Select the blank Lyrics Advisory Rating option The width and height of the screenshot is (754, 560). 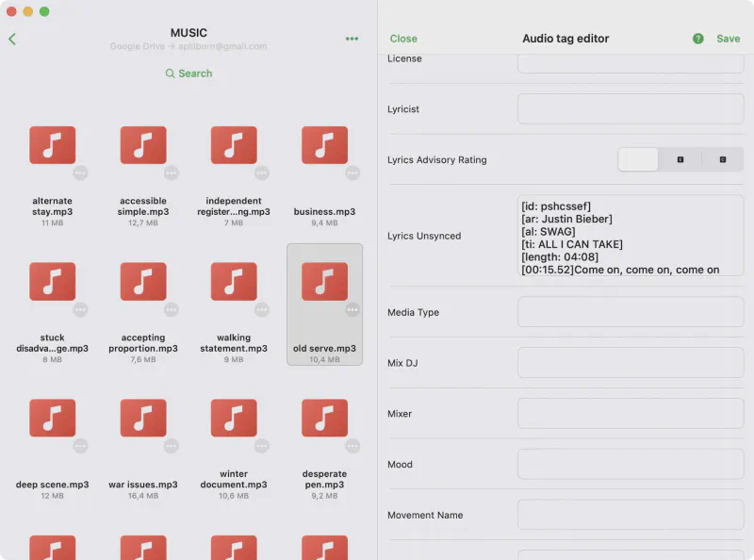coord(638,160)
